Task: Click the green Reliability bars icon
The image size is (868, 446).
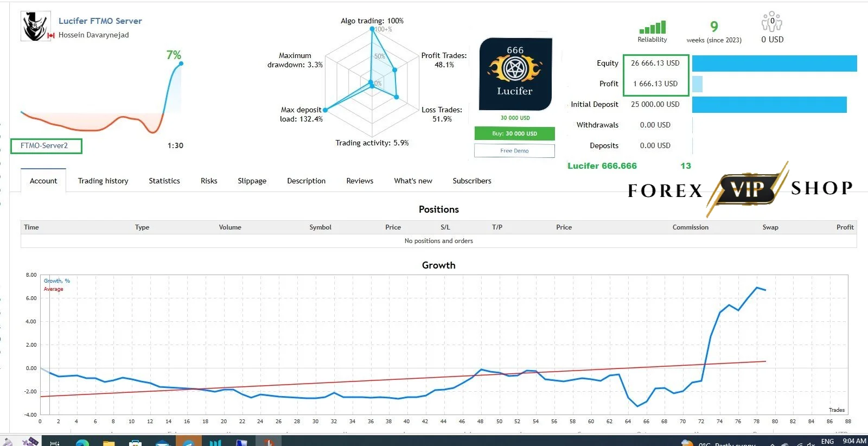Action: point(652,27)
